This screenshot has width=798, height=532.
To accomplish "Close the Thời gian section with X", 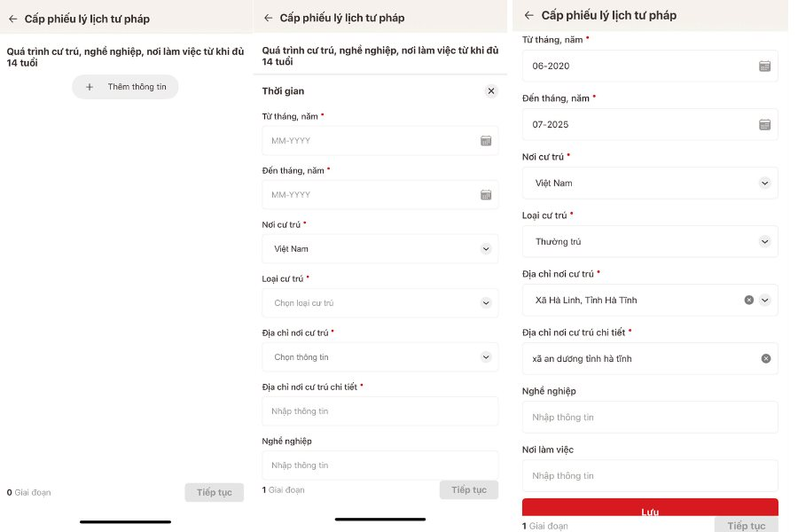I will pyautogui.click(x=491, y=91).
